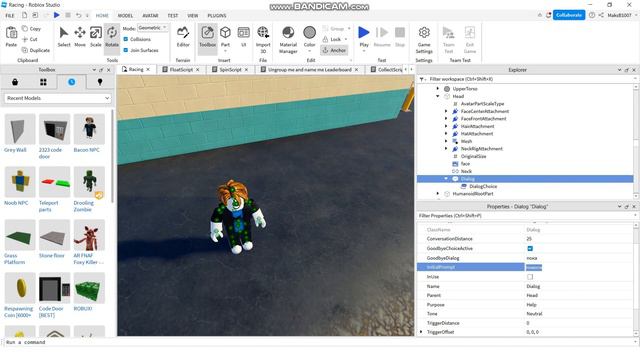Open the Material Manager
The height and width of the screenshot is (360, 640).
[288, 39]
